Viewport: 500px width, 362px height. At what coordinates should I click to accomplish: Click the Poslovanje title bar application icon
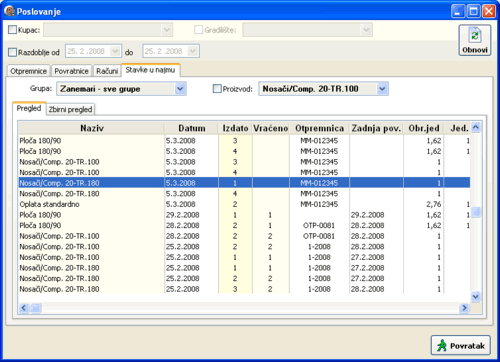9,11
